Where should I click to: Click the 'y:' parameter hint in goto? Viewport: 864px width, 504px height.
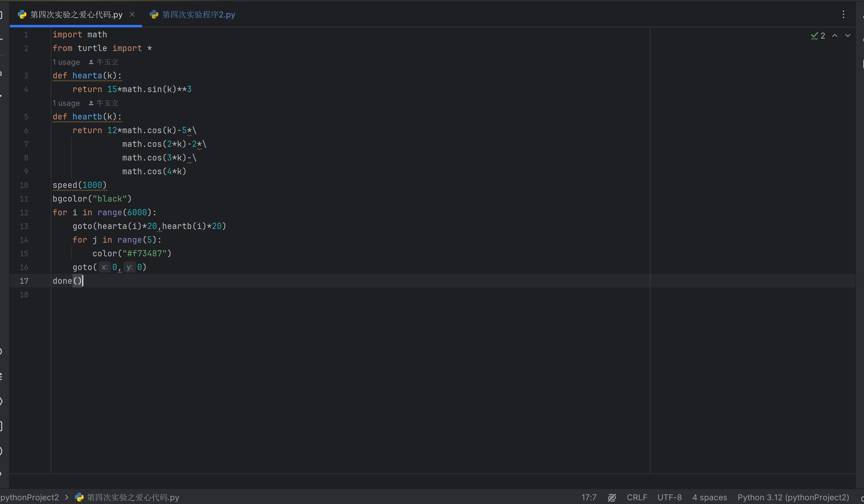(x=129, y=268)
